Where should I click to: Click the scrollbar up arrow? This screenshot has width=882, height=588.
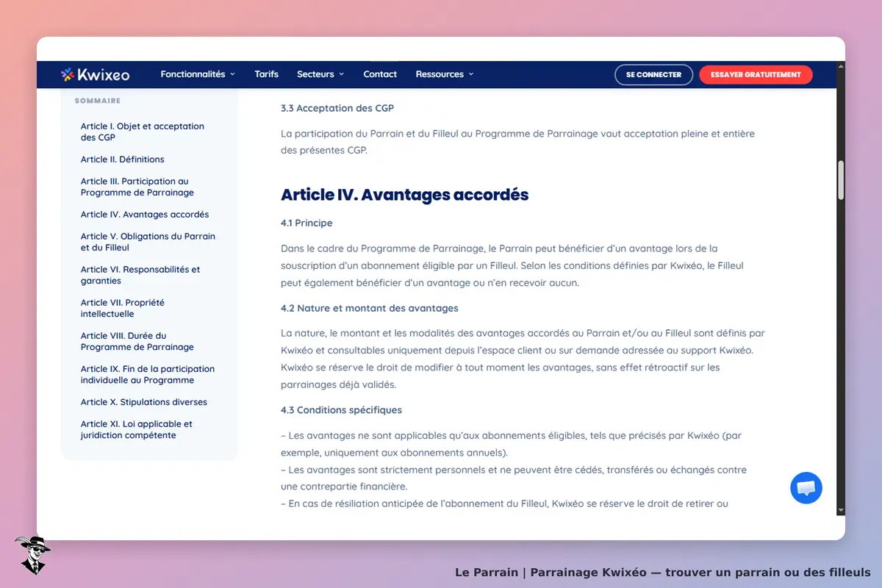click(x=841, y=66)
